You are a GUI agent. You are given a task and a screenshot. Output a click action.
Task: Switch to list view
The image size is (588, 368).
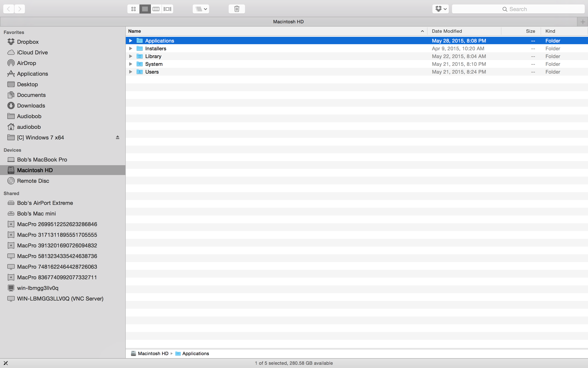(x=145, y=9)
